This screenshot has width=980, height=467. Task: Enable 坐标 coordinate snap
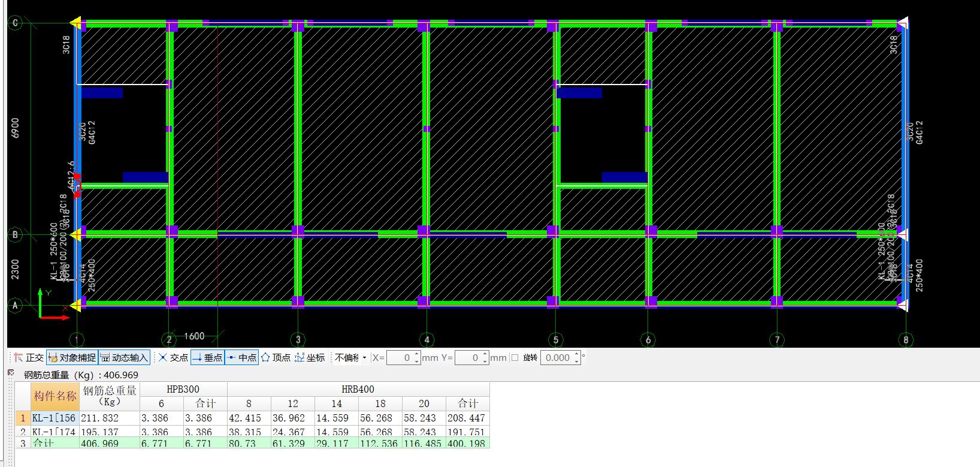pyautogui.click(x=310, y=358)
